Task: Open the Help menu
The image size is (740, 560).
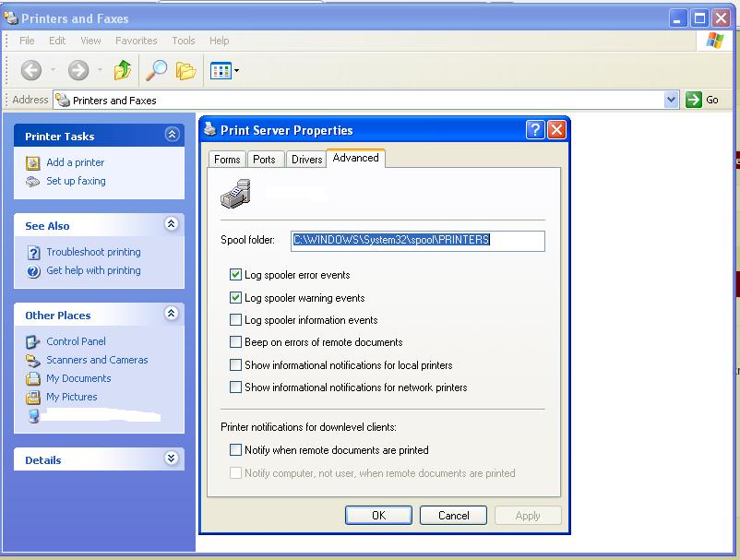Action: 219,41
